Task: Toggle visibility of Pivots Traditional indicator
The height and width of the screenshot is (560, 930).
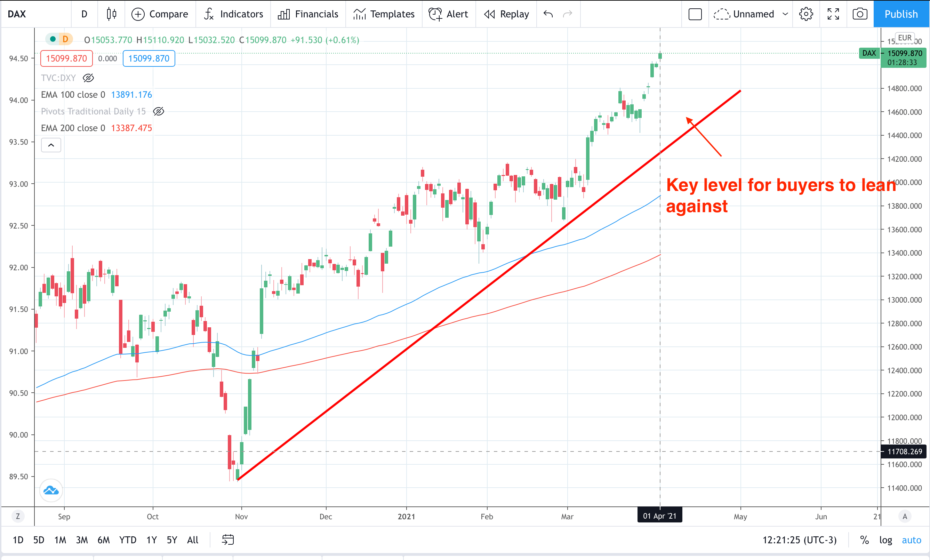Action: [x=159, y=111]
